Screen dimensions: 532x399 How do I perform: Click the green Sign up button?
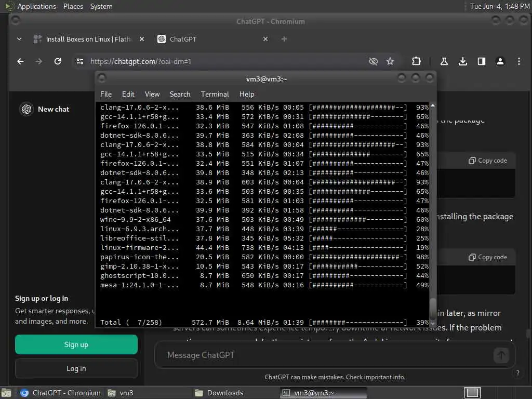pos(76,345)
